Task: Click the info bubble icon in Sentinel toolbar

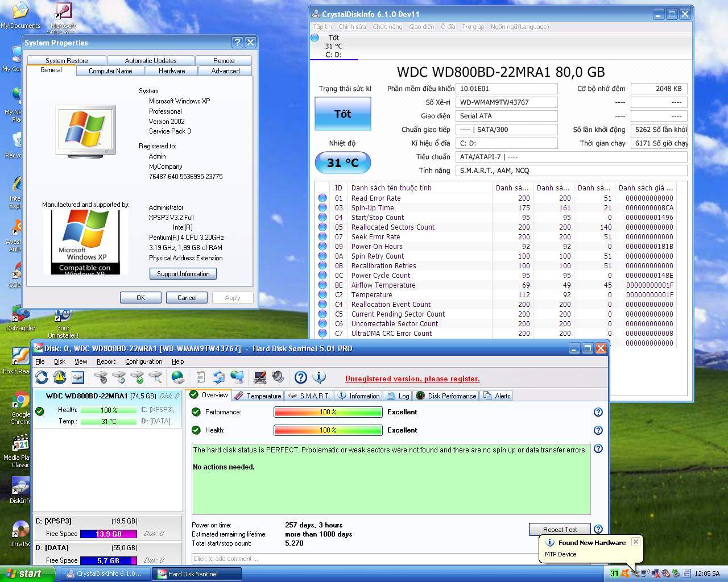Action: 319,377
